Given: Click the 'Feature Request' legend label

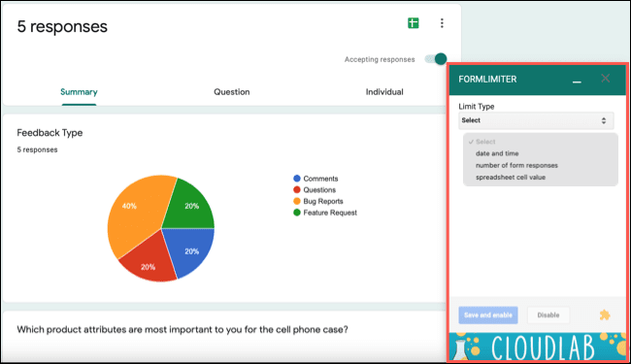Looking at the screenshot, I should tap(330, 213).
